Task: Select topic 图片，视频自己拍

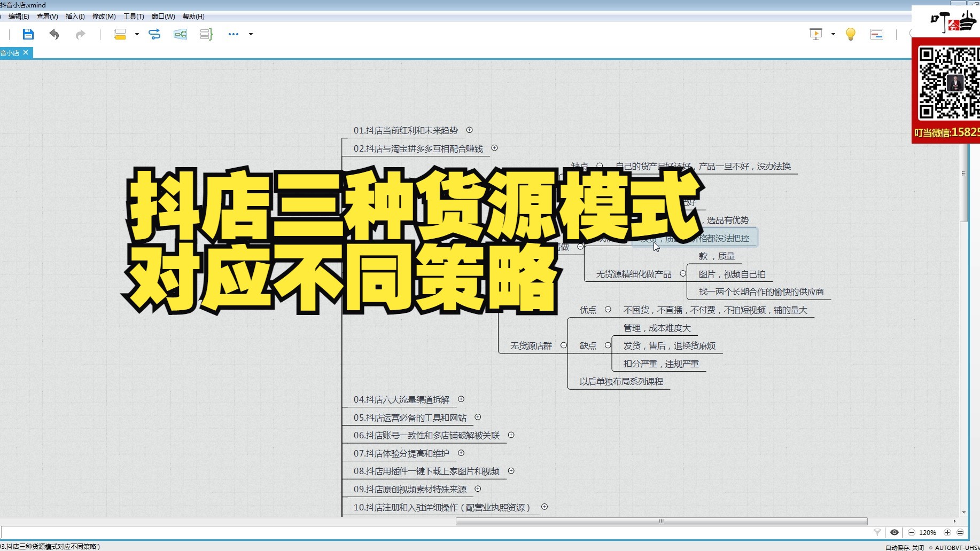Action: click(x=732, y=274)
